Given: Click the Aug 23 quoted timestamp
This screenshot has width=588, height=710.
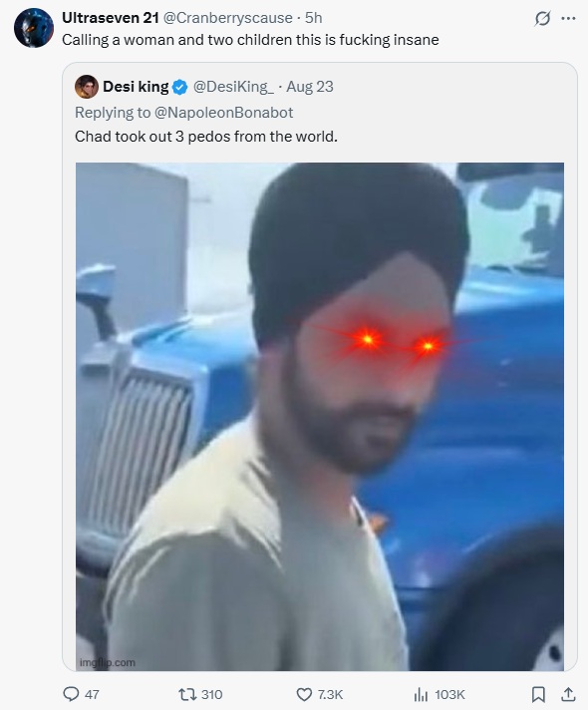Looking at the screenshot, I should pos(310,87).
